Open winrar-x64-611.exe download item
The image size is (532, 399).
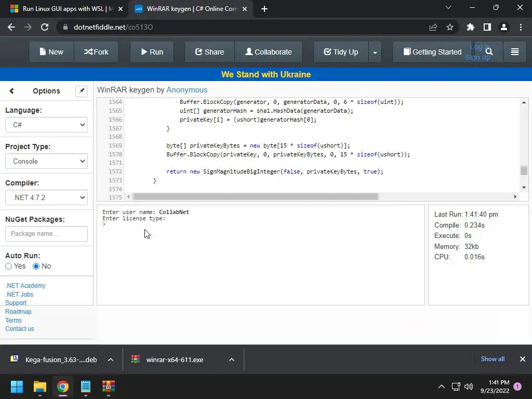(x=169, y=360)
